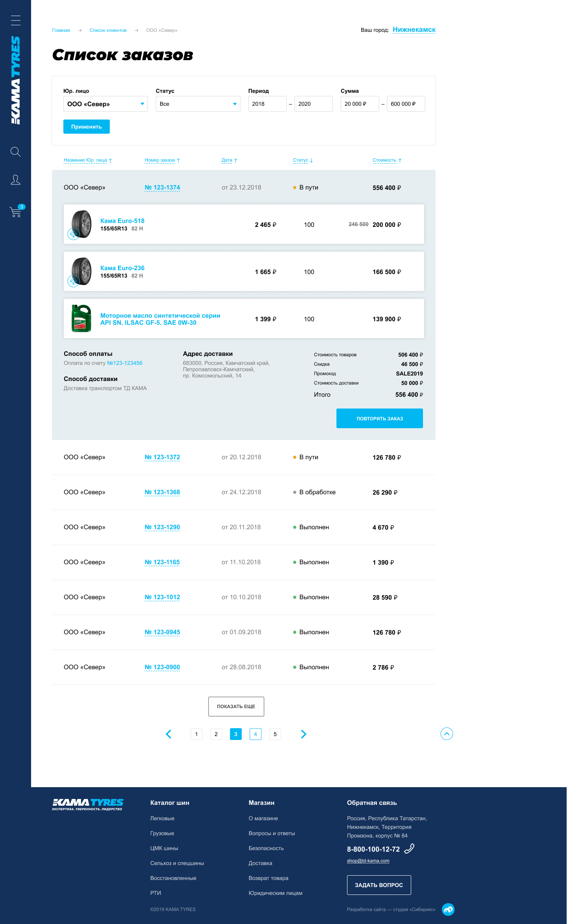Click Список клиентов breadcrumb
The image size is (567, 924).
[x=108, y=30]
